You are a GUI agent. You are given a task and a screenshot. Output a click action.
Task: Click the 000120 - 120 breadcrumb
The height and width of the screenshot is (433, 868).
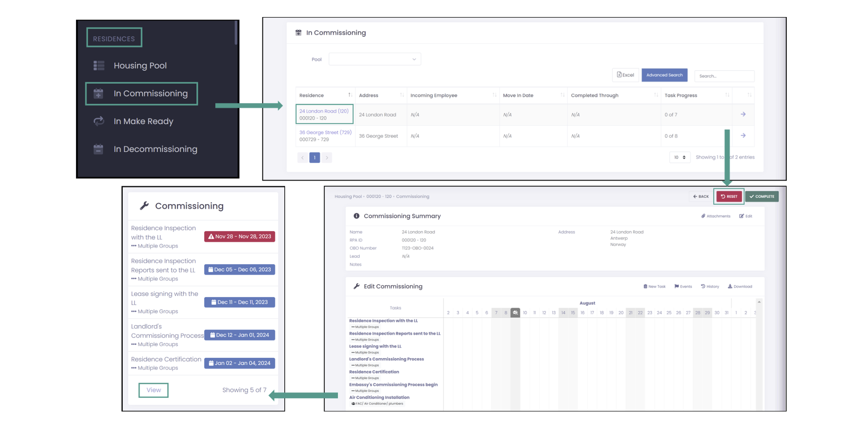click(x=379, y=196)
